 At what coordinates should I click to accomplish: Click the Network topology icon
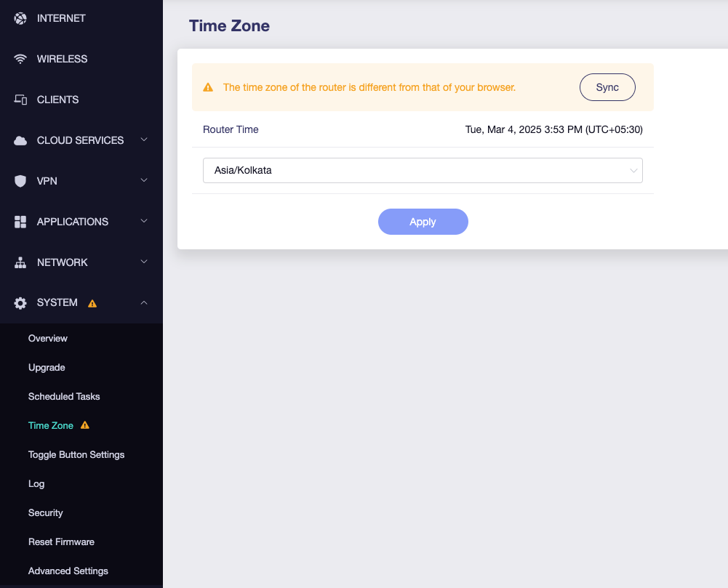[x=20, y=262]
